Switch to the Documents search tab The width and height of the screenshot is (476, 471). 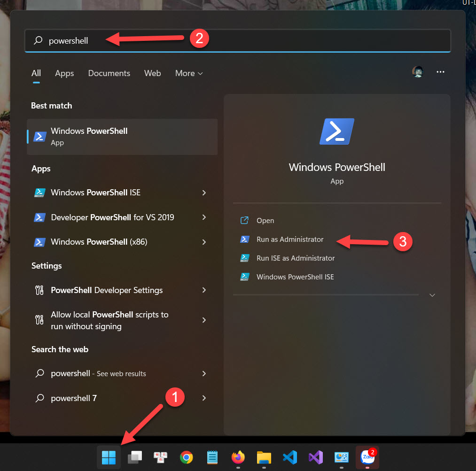point(109,73)
